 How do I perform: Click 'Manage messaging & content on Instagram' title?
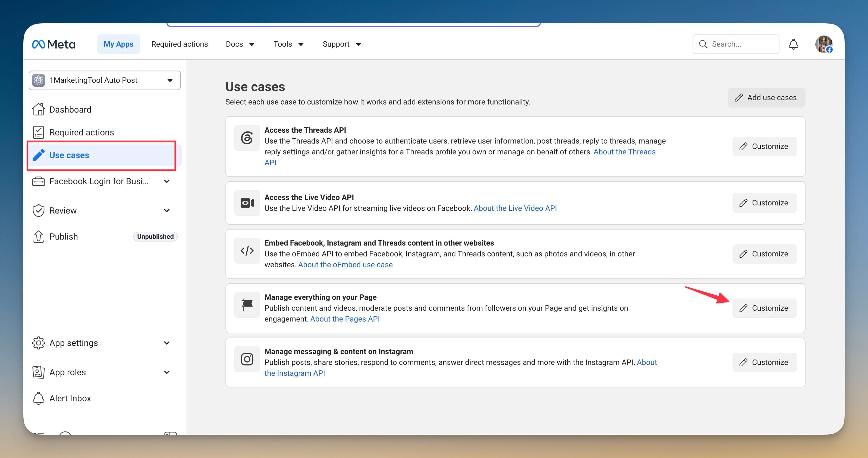[x=339, y=351]
